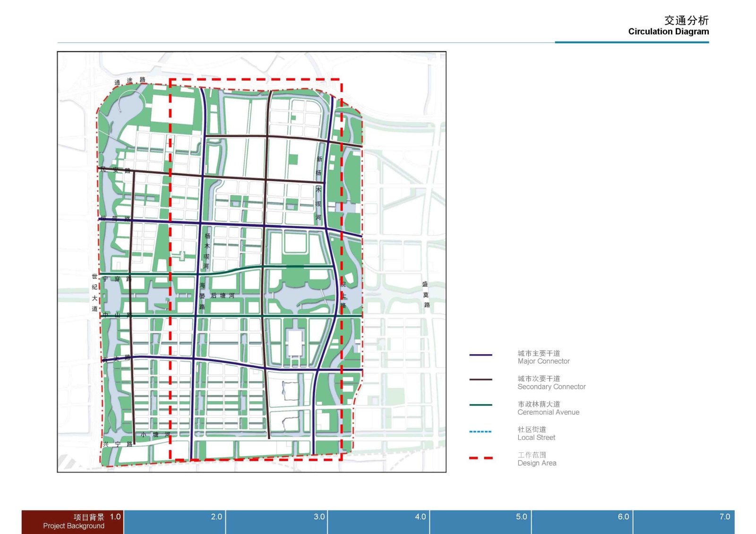Click the '海晏路' vertical road label

pos(202,296)
